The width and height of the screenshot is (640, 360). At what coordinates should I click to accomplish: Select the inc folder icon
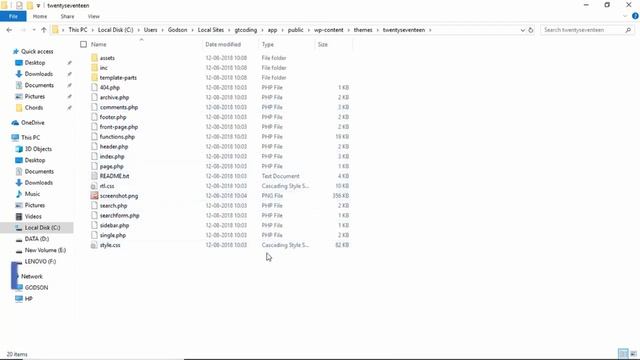click(94, 68)
